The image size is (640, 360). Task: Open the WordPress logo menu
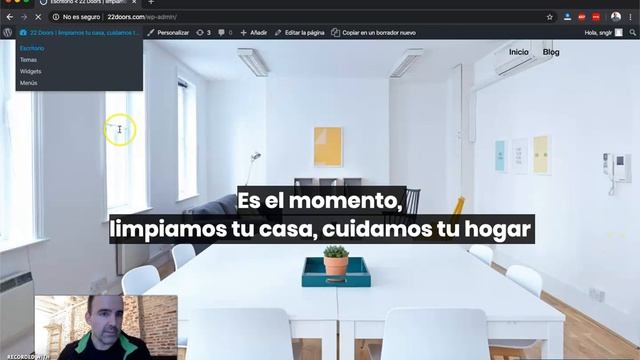[7, 33]
